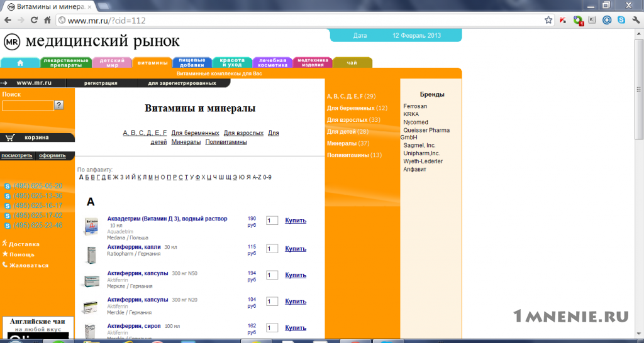Open Для беременных link under heading
Screen dimensions: 644x343
195,133
